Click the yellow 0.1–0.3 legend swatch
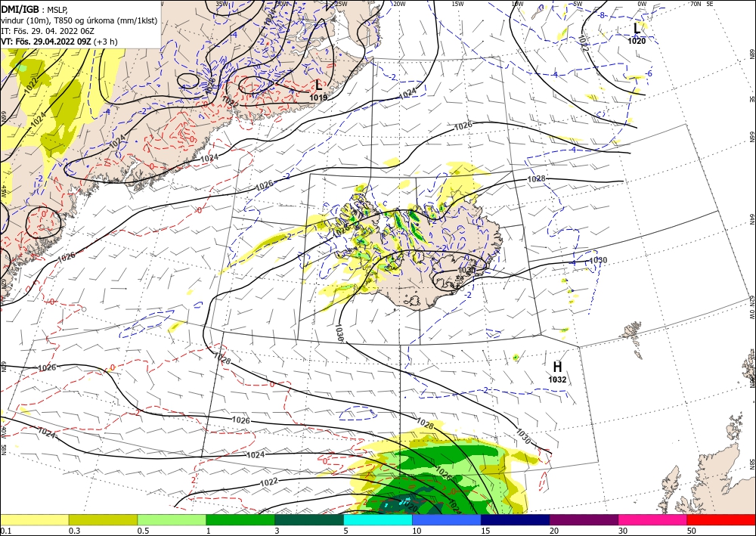756x536 pixels. [x=34, y=519]
